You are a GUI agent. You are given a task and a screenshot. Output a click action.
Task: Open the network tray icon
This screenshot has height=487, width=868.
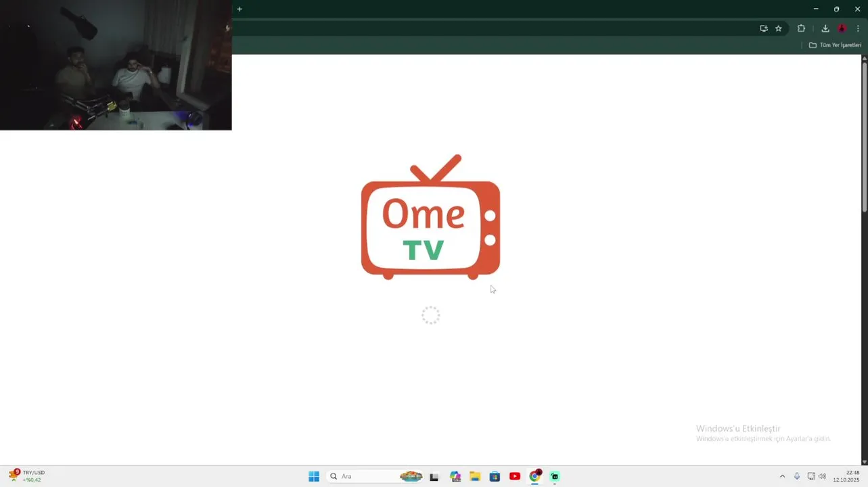tap(811, 476)
